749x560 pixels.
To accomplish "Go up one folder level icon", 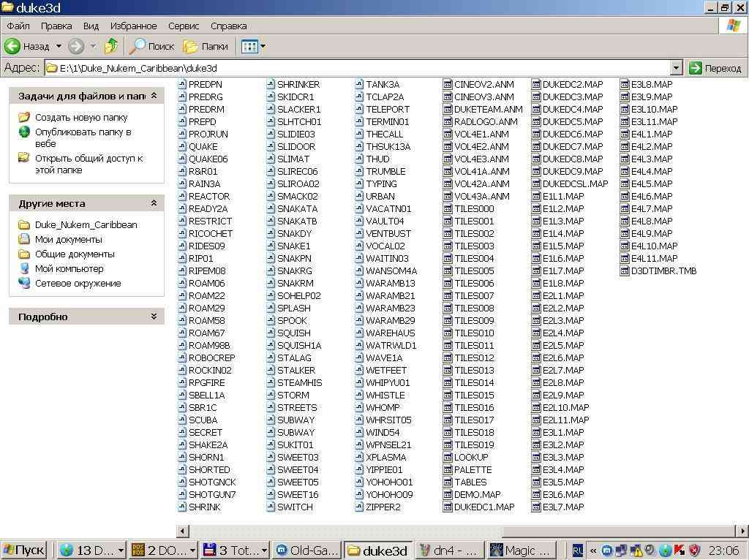I will click(111, 46).
